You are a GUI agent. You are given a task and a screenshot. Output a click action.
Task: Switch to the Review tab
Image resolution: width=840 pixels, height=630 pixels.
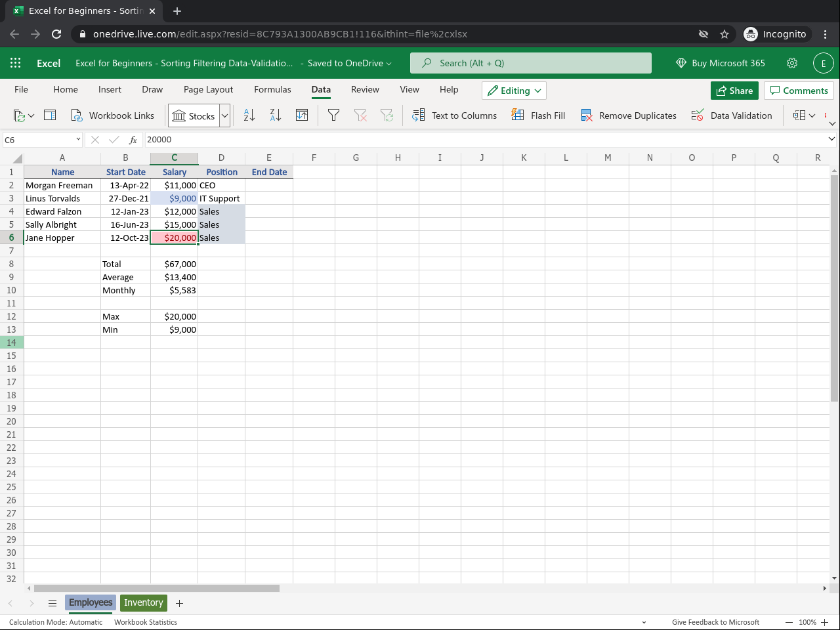coord(365,89)
